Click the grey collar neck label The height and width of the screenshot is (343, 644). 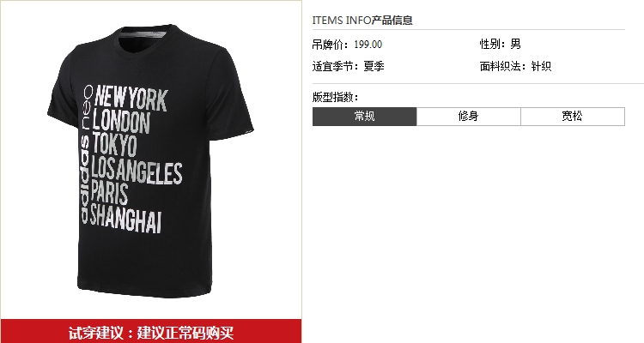[144, 33]
